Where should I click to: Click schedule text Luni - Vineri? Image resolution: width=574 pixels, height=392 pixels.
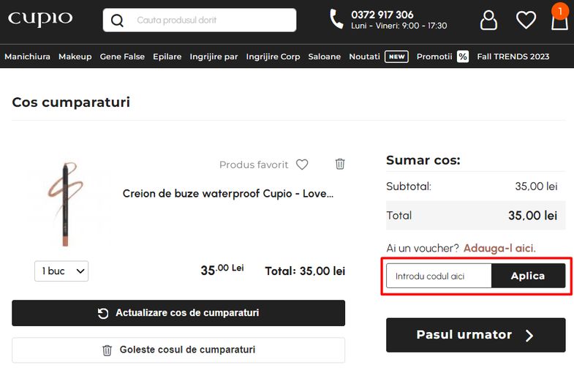click(x=399, y=26)
